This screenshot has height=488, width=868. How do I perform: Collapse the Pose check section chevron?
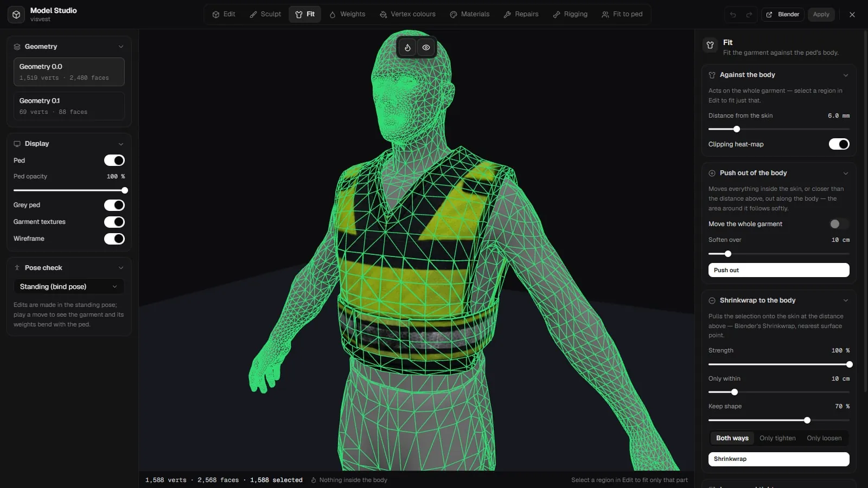pyautogui.click(x=121, y=268)
